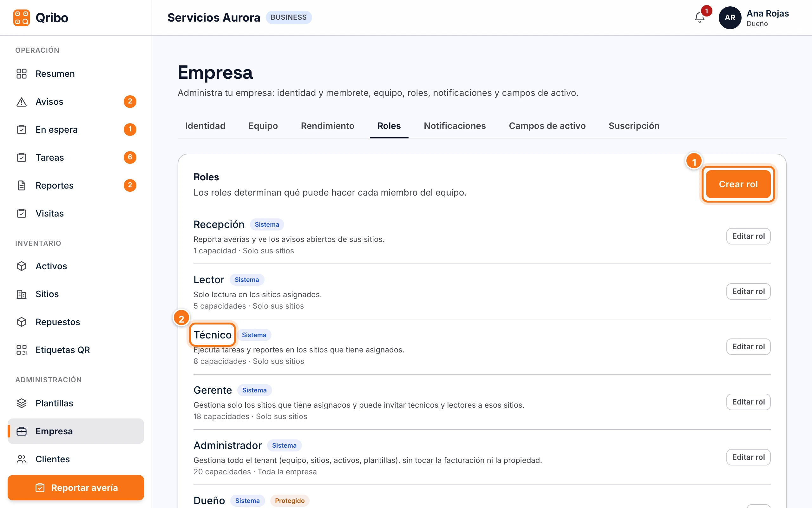Click the Tareas badge showing 6

130,157
